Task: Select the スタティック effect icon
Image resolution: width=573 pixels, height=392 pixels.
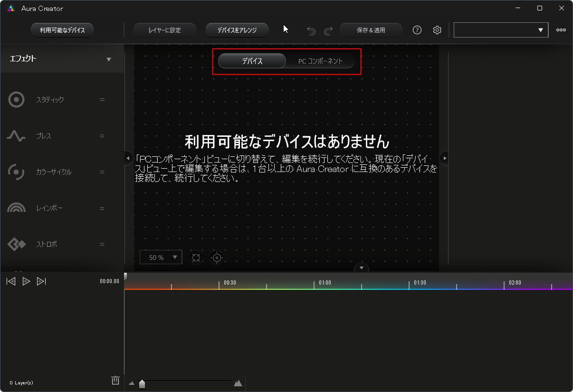Action: (x=17, y=100)
